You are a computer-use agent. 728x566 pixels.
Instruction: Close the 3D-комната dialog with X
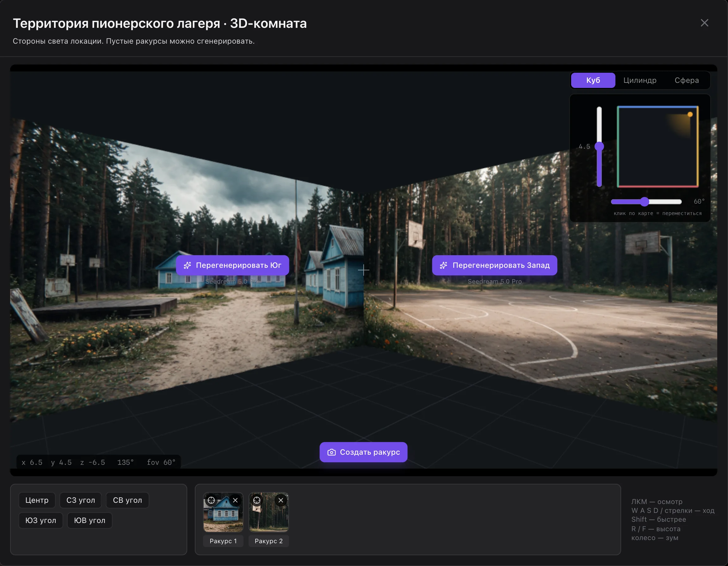coord(704,23)
